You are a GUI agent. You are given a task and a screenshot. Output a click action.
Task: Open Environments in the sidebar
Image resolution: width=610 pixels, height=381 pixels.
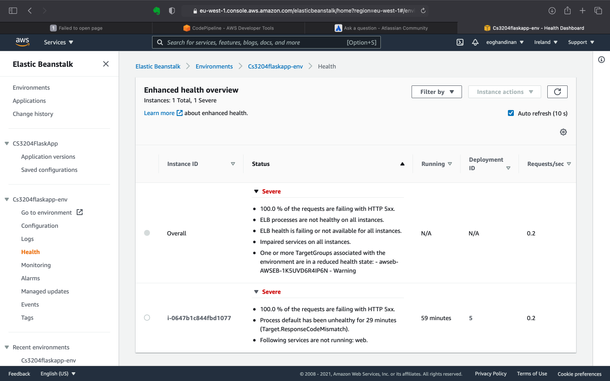[x=31, y=88]
